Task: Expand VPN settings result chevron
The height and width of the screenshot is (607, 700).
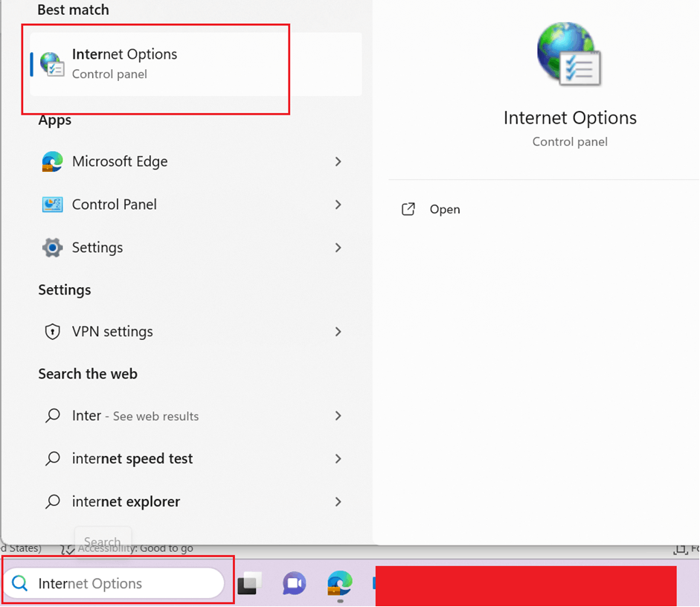Action: [338, 332]
